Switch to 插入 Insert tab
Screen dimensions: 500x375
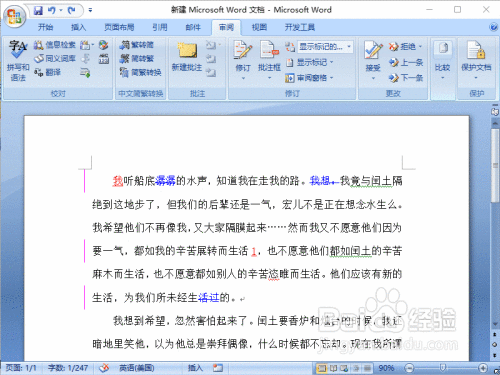pos(78,27)
